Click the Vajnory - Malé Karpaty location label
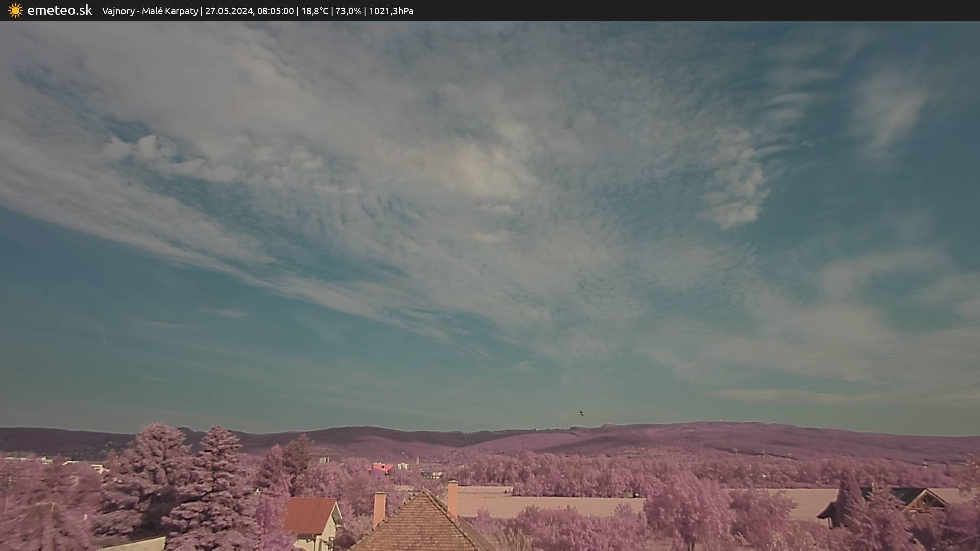980x551 pixels. coord(150,11)
